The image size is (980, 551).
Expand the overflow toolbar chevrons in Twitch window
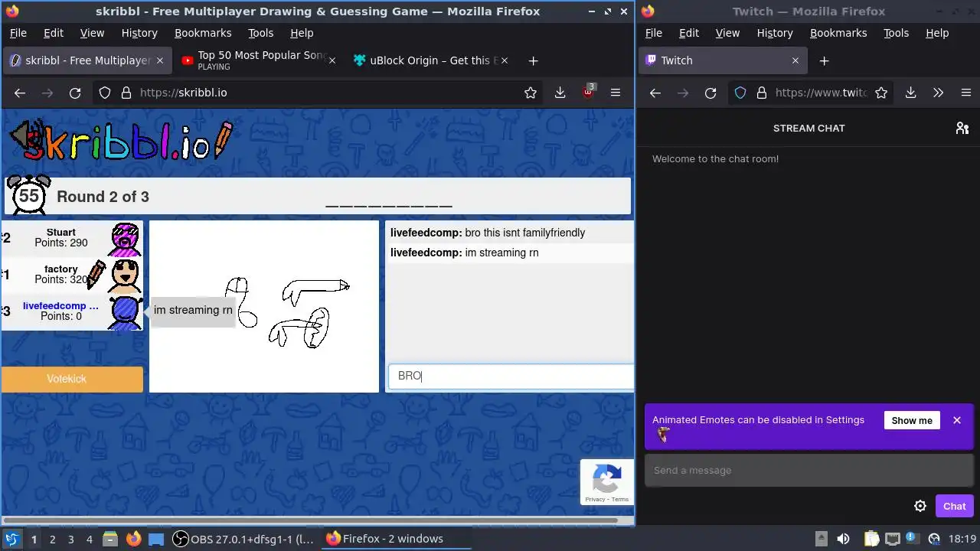click(938, 93)
